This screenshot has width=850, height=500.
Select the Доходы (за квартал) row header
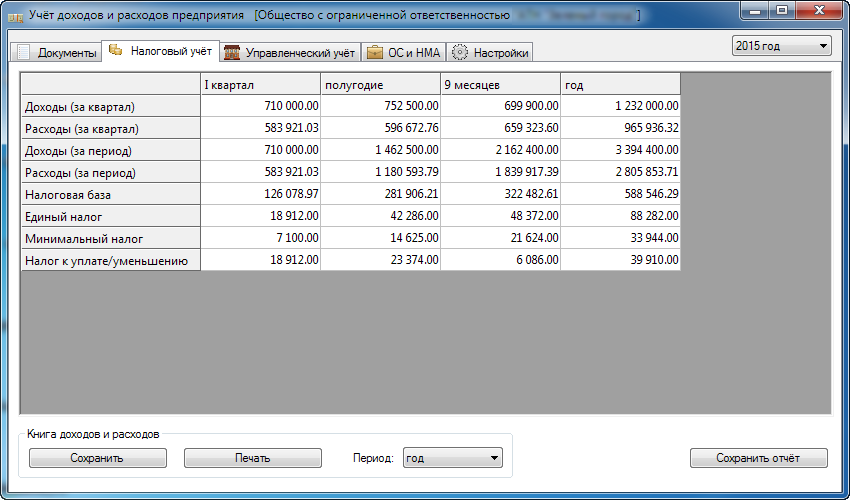click(x=111, y=106)
